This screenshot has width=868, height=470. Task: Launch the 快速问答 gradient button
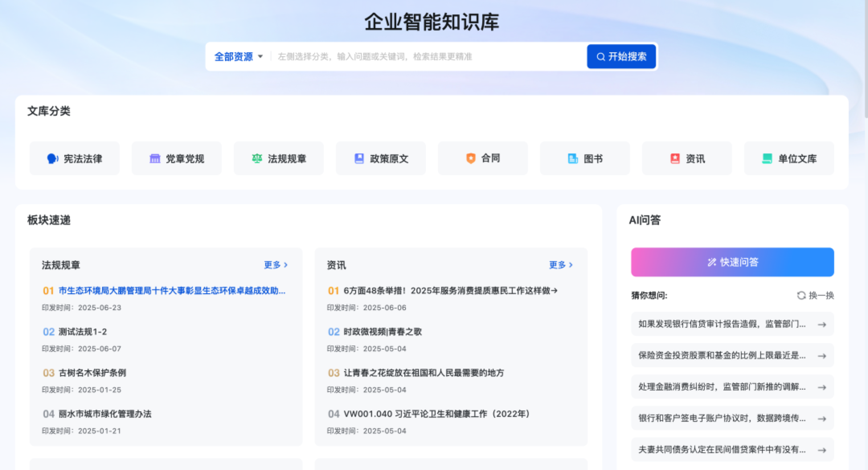click(732, 262)
